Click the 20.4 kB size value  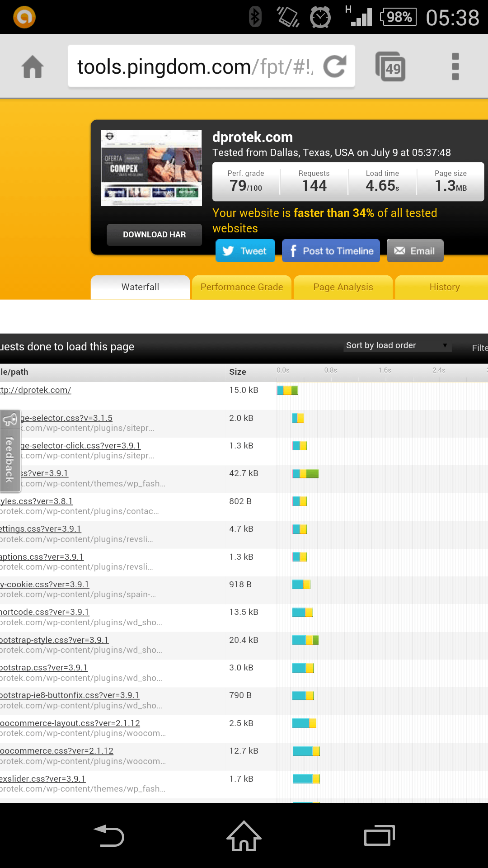(244, 640)
